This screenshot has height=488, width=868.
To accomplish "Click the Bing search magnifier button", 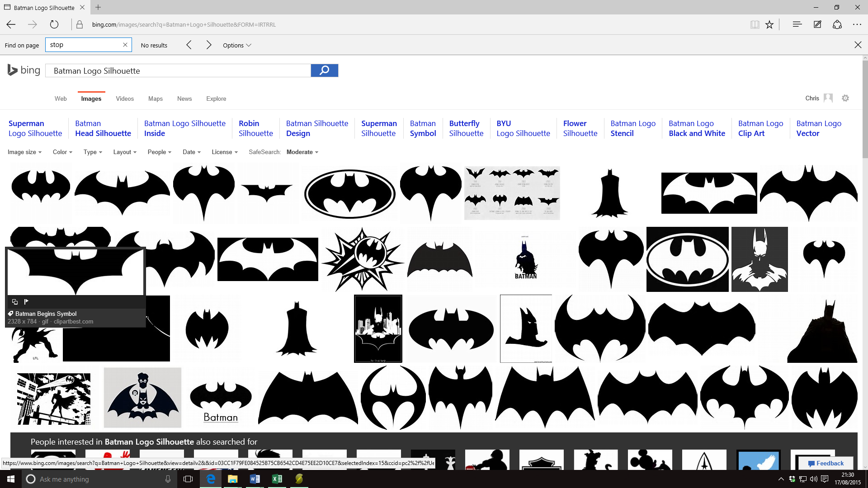I will [325, 70].
